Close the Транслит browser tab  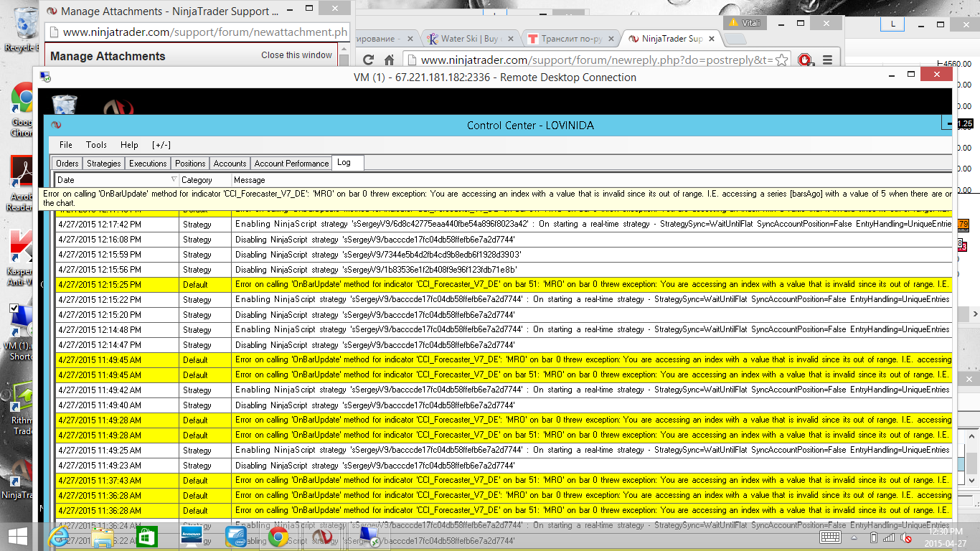pyautogui.click(x=610, y=39)
